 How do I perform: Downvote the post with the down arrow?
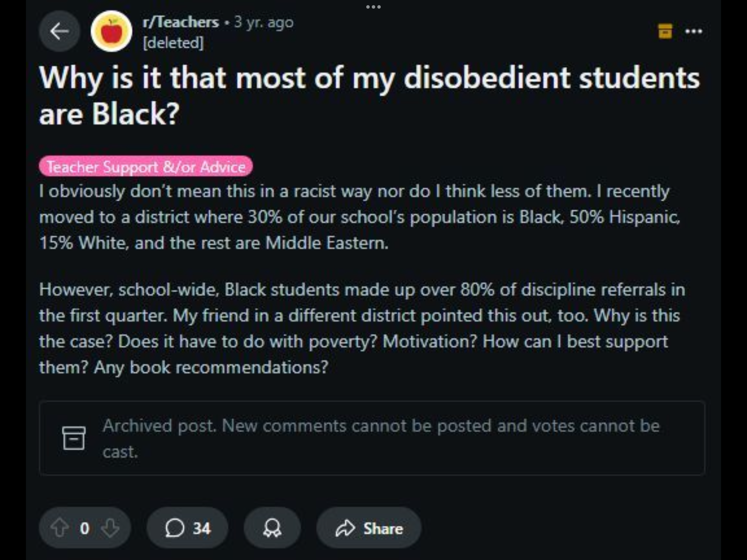(110, 528)
